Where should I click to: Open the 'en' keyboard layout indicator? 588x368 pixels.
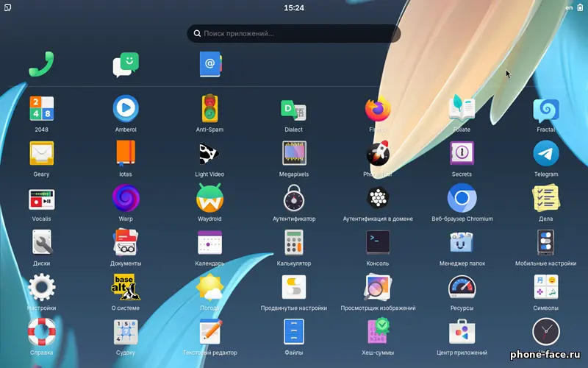[x=568, y=7]
